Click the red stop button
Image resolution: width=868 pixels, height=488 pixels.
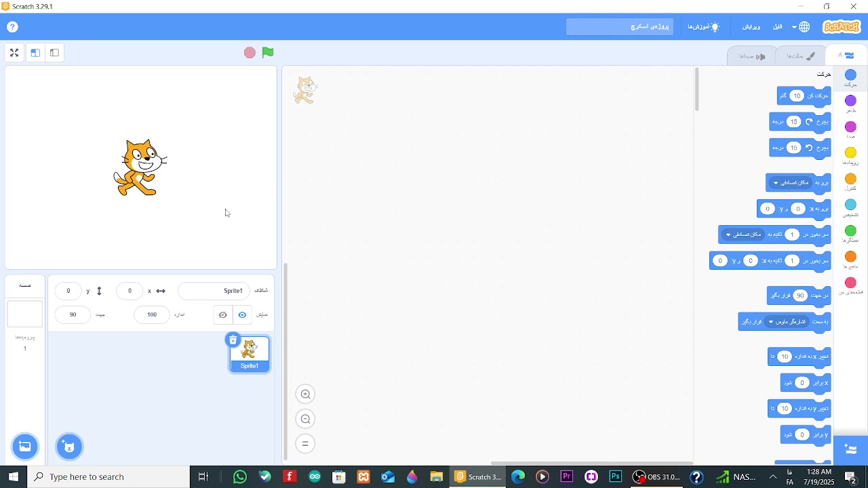[250, 52]
